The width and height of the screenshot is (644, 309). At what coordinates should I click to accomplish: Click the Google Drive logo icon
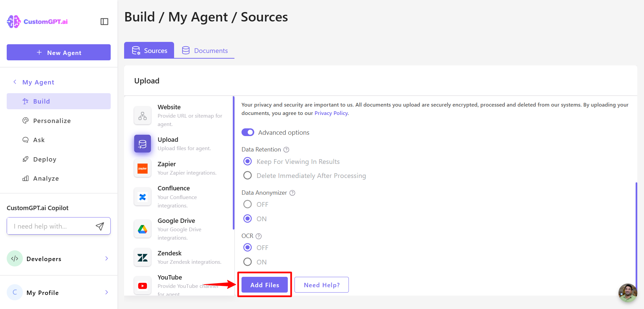pyautogui.click(x=143, y=229)
